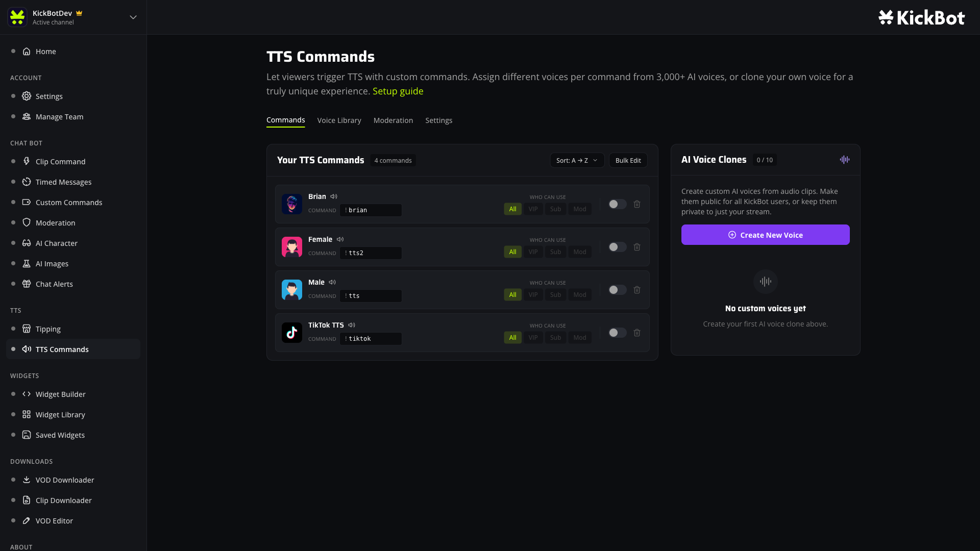The height and width of the screenshot is (551, 980).
Task: Click the TikTok logo avatar thumbnail
Action: (292, 333)
